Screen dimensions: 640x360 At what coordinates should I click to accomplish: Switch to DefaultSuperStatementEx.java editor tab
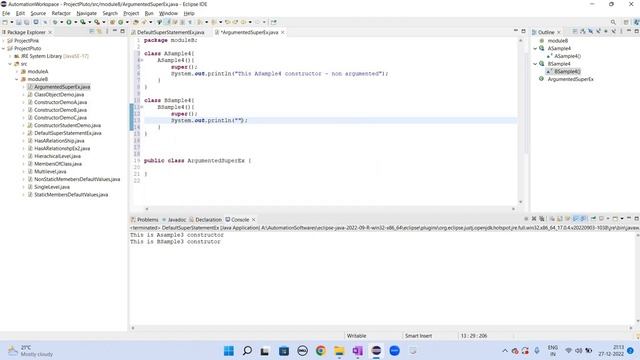click(x=170, y=32)
